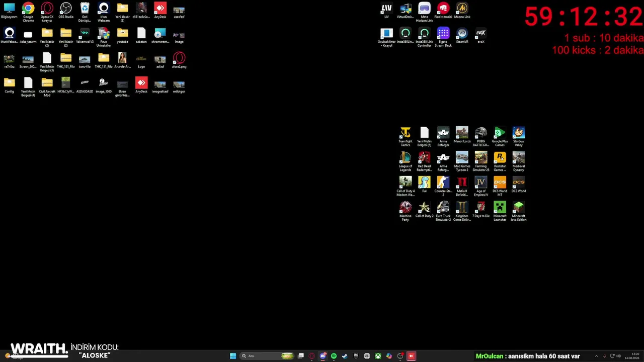
Task: Select the Yeni Metin Belgesi (5) file
Action: [x=424, y=137]
